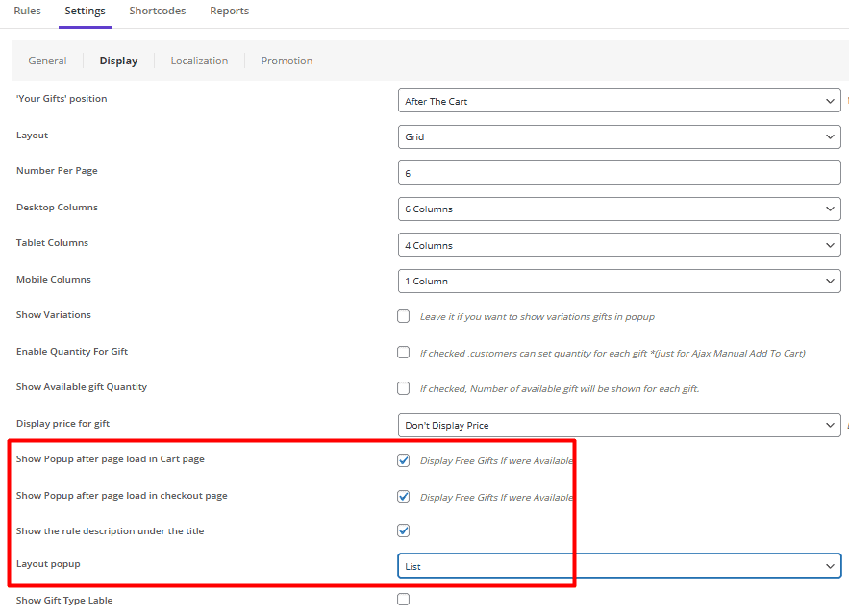Disable popup after page load in Cart page

403,459
